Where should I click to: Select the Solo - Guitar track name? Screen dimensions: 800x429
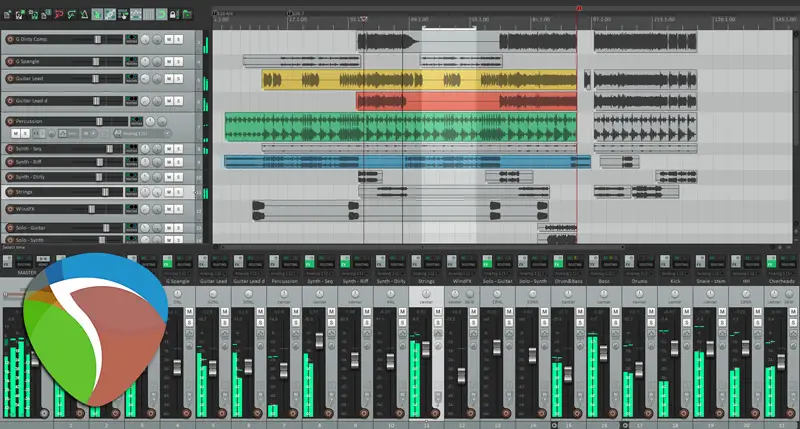(30, 228)
